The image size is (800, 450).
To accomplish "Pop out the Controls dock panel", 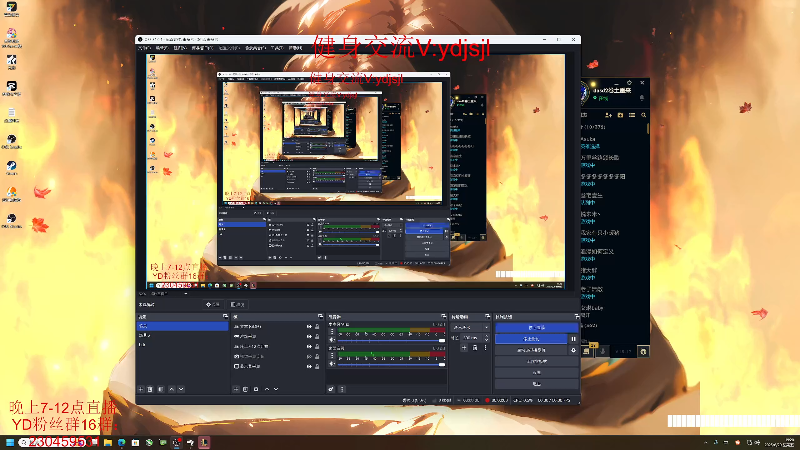I will tap(578, 316).
